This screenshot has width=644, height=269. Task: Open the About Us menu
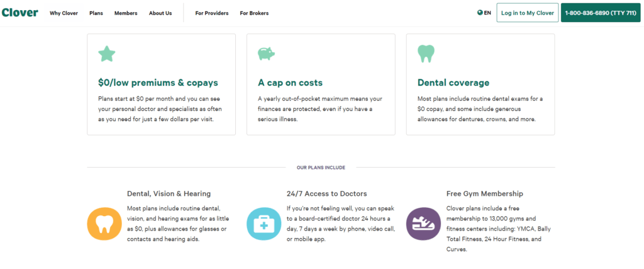pyautogui.click(x=160, y=13)
